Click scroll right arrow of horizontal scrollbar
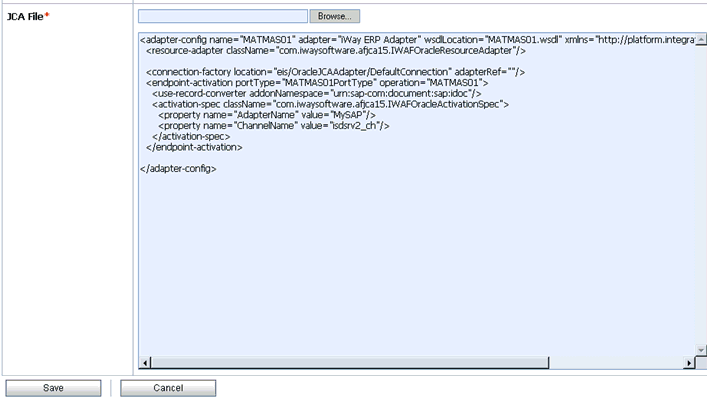The width and height of the screenshot is (709, 398). (689, 363)
